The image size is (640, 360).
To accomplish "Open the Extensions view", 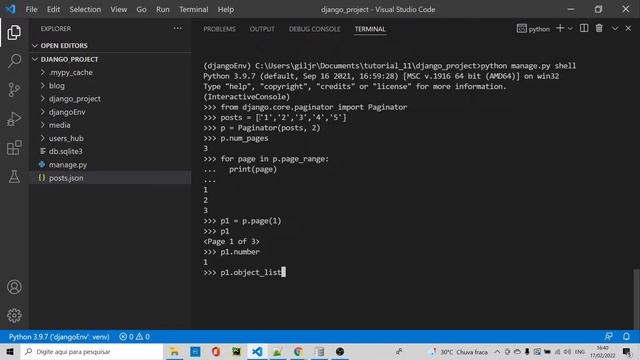I will pyautogui.click(x=14, y=148).
